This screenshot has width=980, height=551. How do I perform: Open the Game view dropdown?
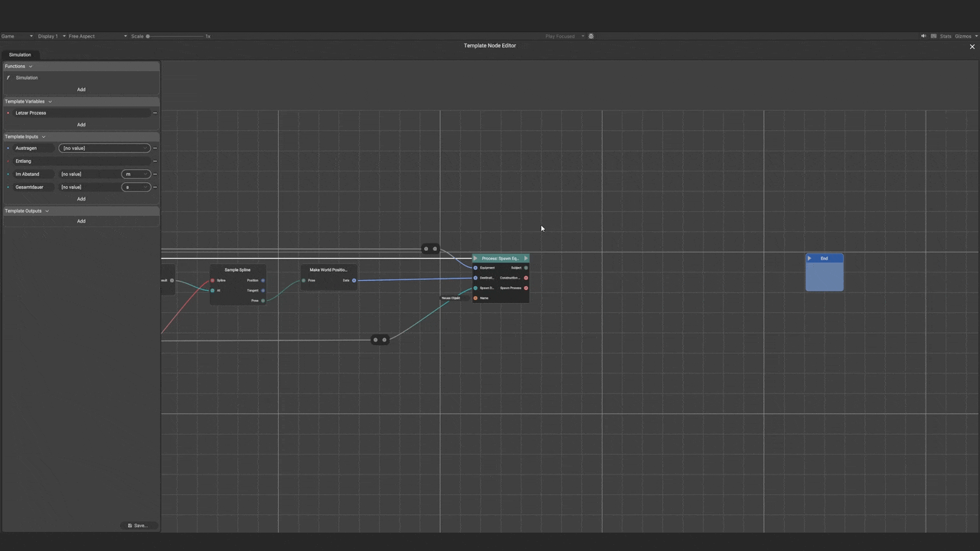pyautogui.click(x=16, y=36)
